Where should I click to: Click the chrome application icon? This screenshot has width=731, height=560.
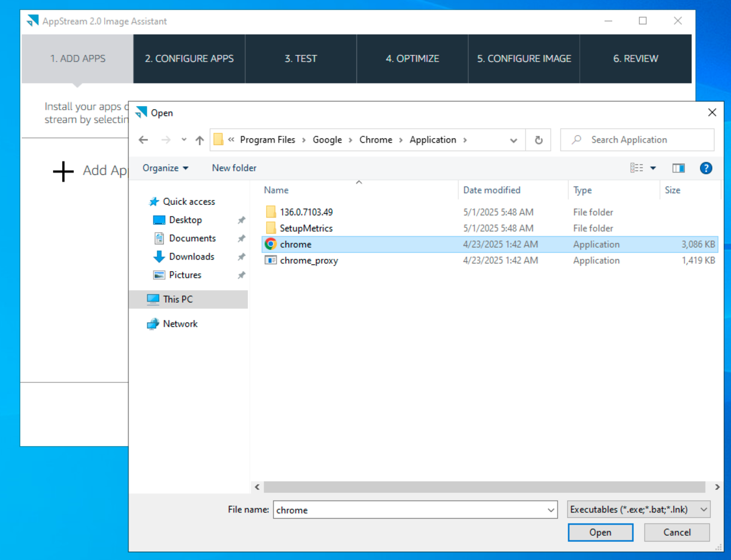pos(270,244)
